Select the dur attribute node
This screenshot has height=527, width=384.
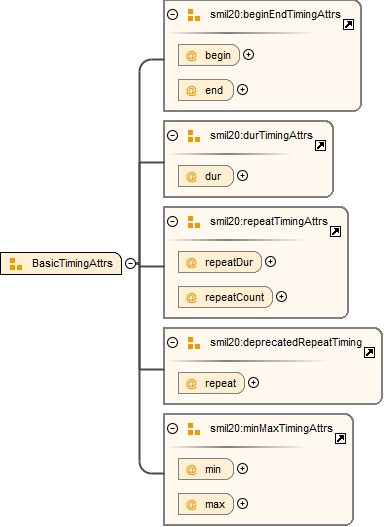pyautogui.click(x=206, y=176)
